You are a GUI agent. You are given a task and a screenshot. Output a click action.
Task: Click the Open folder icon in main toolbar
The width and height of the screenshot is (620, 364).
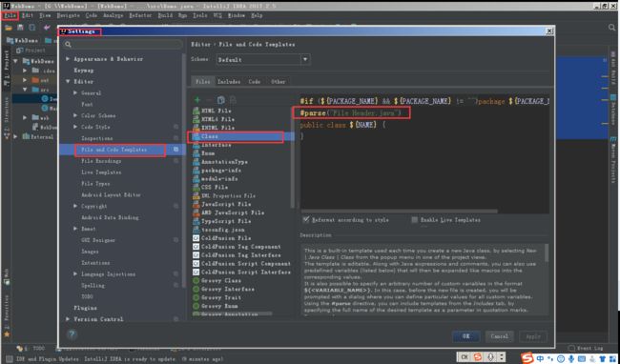[9, 28]
